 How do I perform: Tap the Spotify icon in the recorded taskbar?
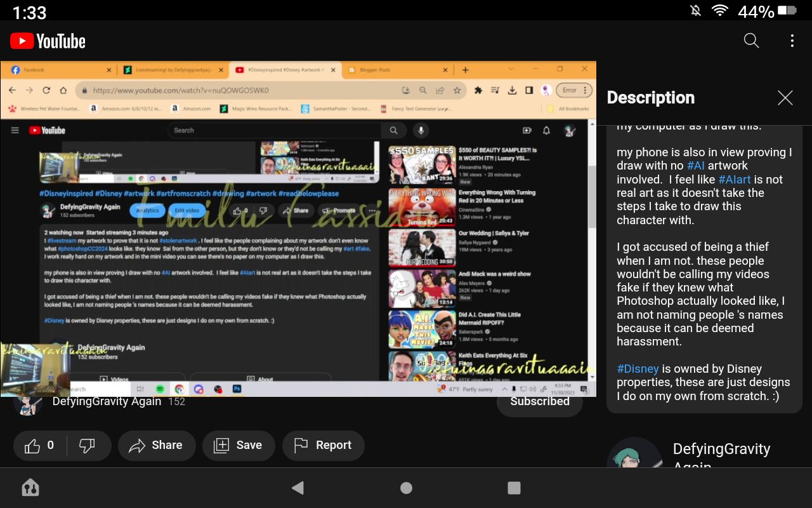(160, 389)
